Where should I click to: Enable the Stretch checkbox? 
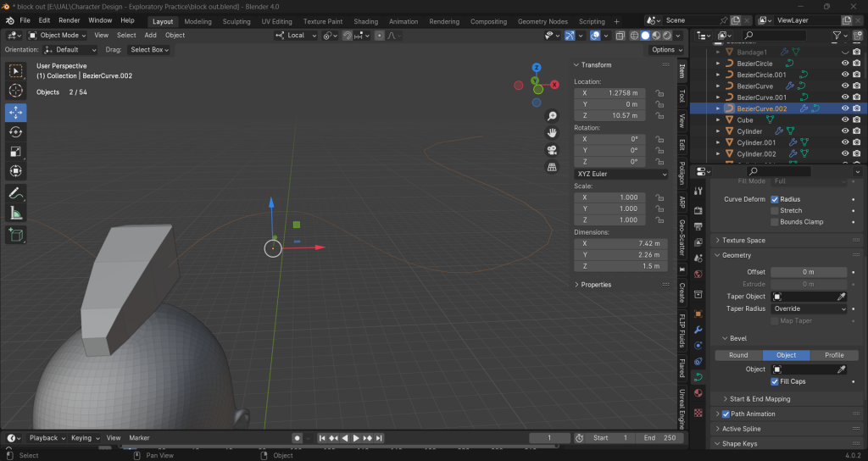775,210
